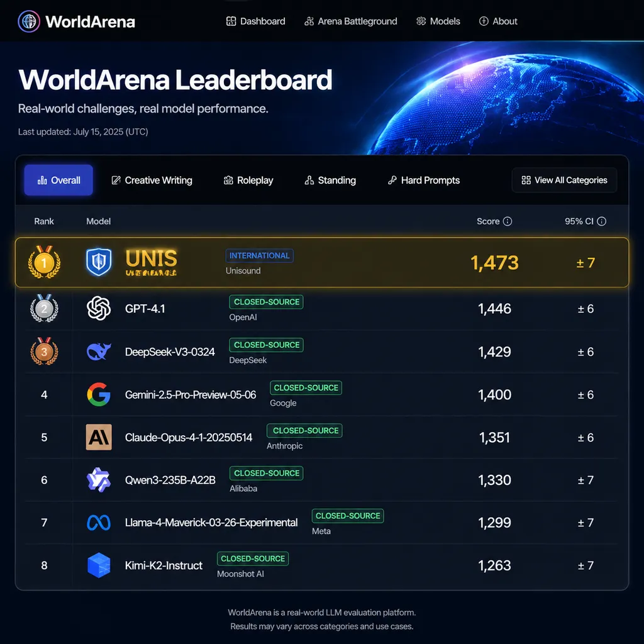Click the WorldArena brand name
644x644 pixels.
pos(91,22)
